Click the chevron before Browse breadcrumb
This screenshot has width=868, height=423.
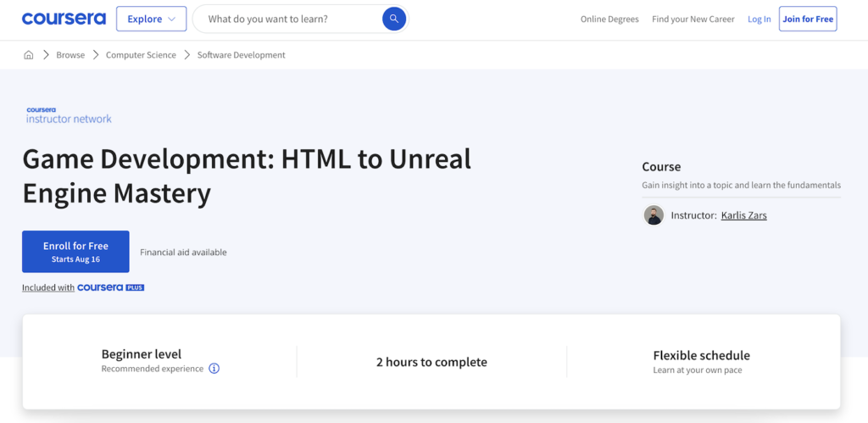[x=46, y=55]
